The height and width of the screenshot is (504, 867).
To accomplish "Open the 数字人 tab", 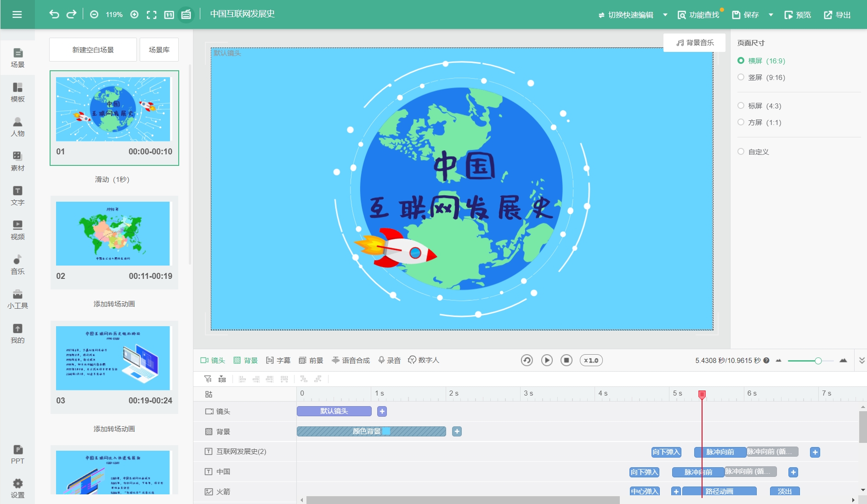I will (424, 360).
